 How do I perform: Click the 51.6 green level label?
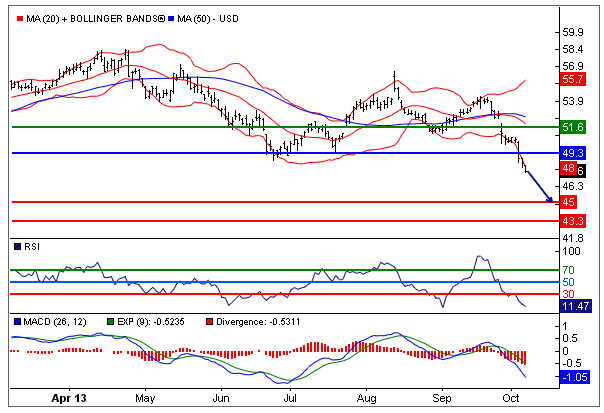pos(573,127)
